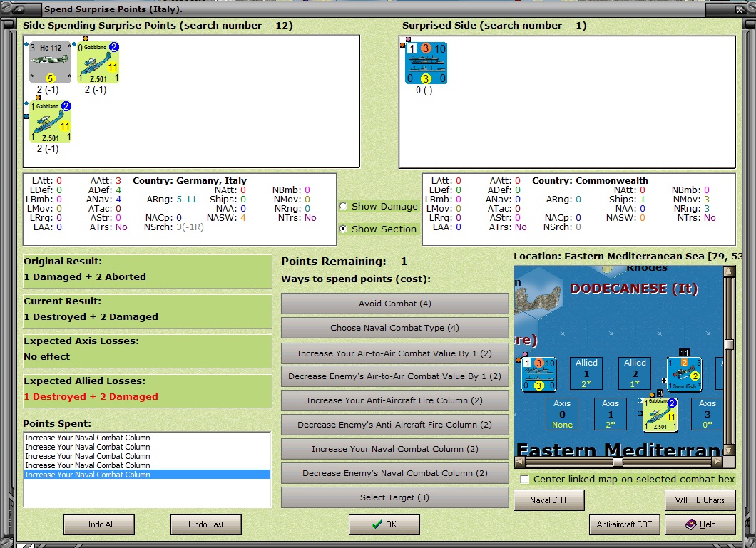Click the Avoid Combat (4) button
The width and height of the screenshot is (756, 548).
tap(395, 304)
